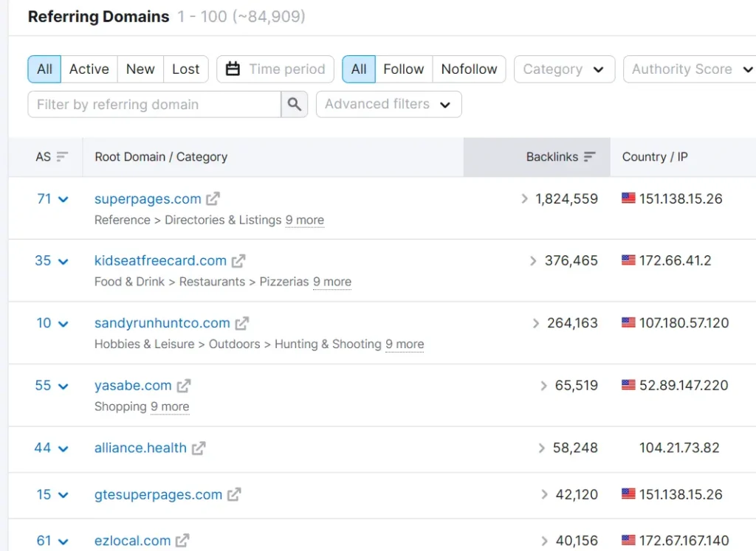Select the Nofollow link filter
The width and height of the screenshot is (756, 551).
tap(469, 69)
